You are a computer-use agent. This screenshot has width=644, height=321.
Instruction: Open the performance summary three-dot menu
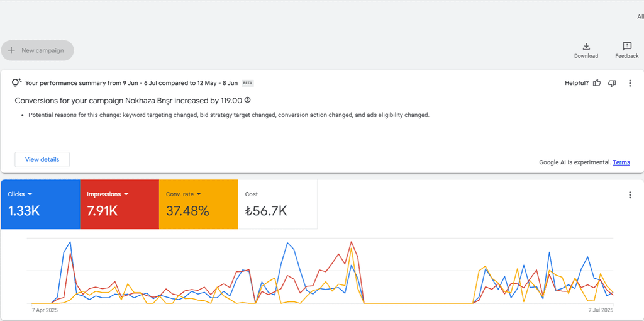point(630,83)
